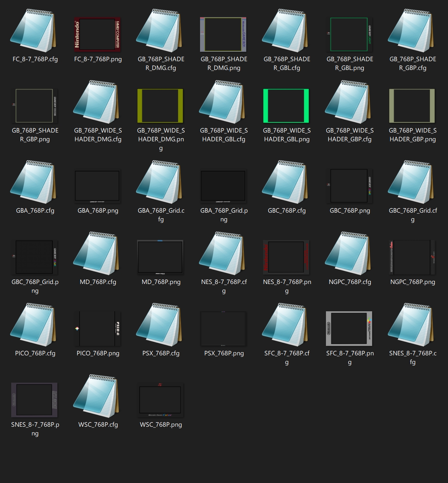Click the file name label WSC_768P.cfg

pos(98,425)
